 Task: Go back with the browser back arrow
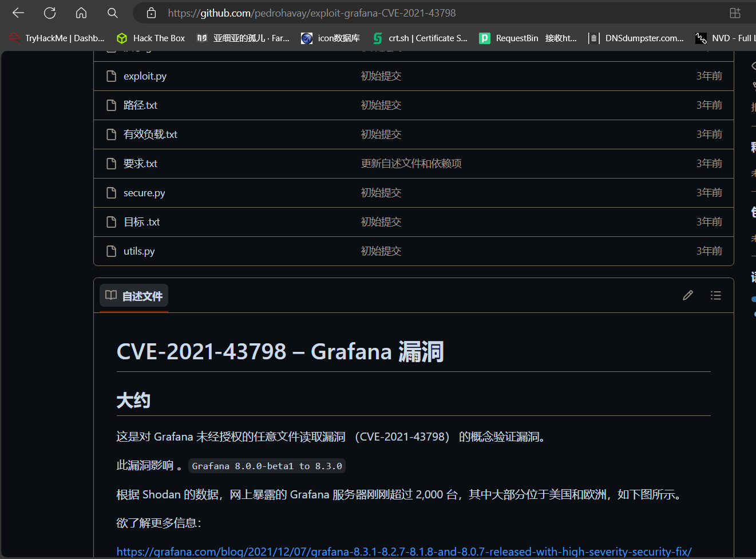pos(18,13)
